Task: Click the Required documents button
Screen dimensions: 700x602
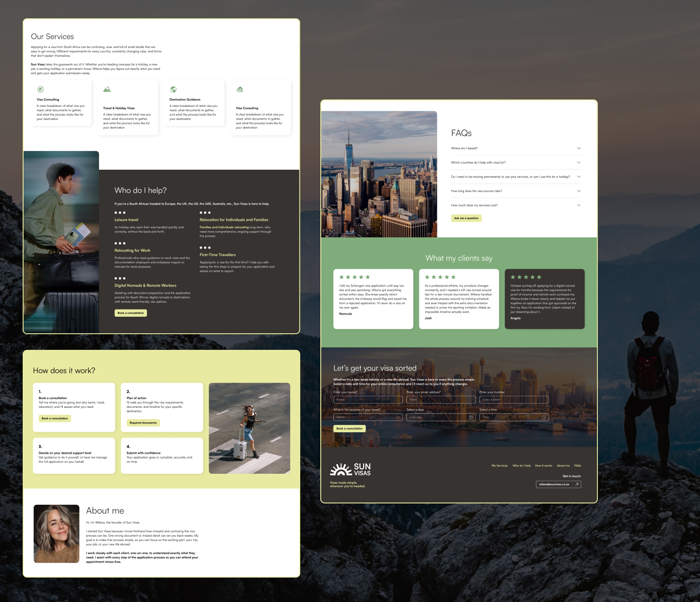Action: [143, 423]
